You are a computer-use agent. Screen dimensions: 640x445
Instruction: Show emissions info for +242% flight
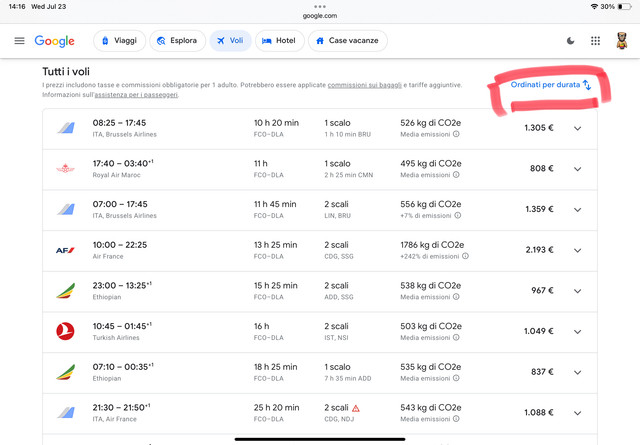pos(465,256)
